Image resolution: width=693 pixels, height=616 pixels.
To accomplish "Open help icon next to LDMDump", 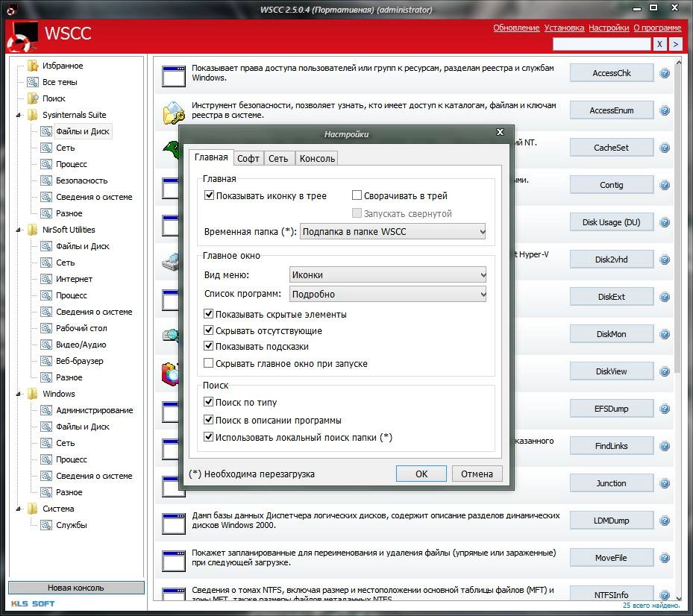I will tap(665, 521).
